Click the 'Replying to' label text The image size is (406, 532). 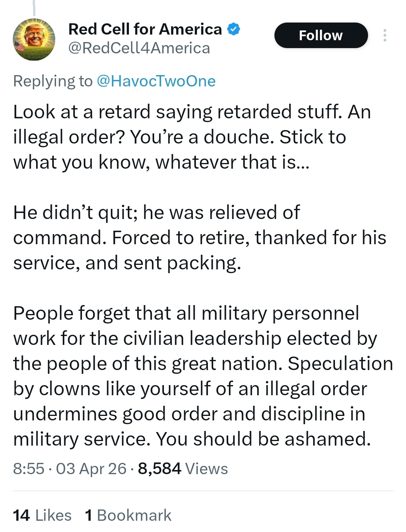53,81
